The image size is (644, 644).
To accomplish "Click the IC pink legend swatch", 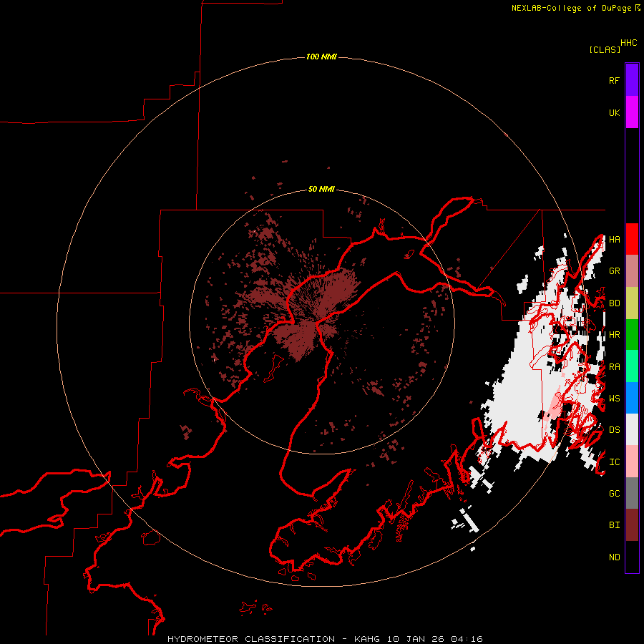I will (632, 462).
